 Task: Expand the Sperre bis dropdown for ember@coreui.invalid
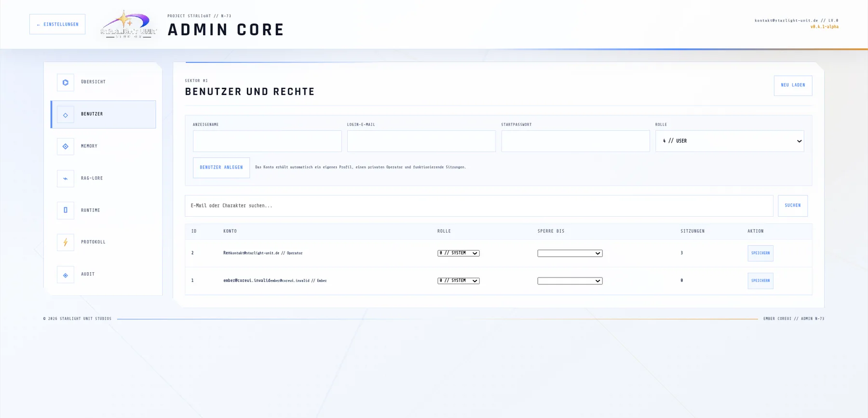(x=570, y=281)
